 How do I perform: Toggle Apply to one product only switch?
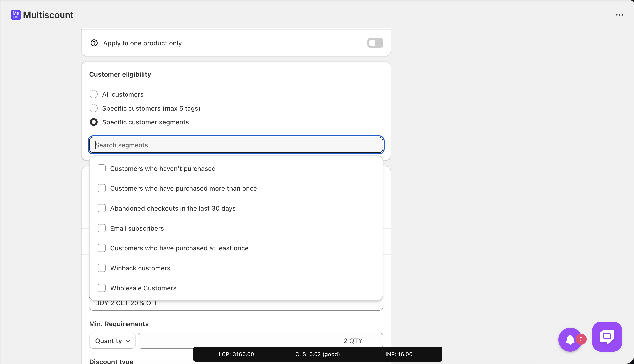coord(375,43)
